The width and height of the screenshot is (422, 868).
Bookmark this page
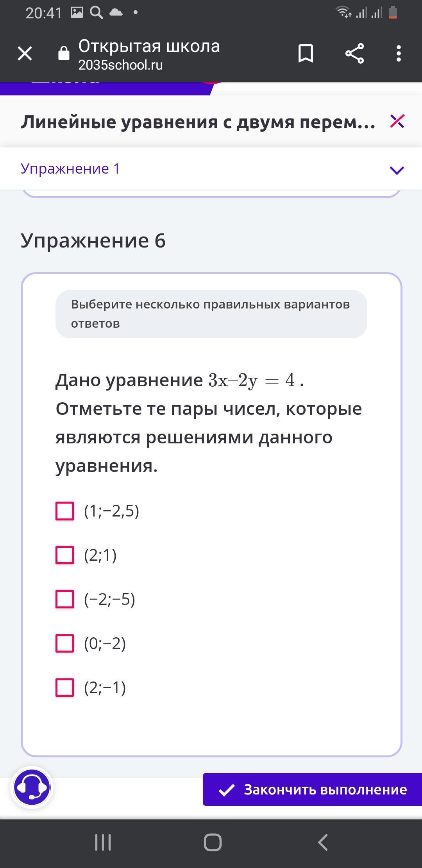306,54
